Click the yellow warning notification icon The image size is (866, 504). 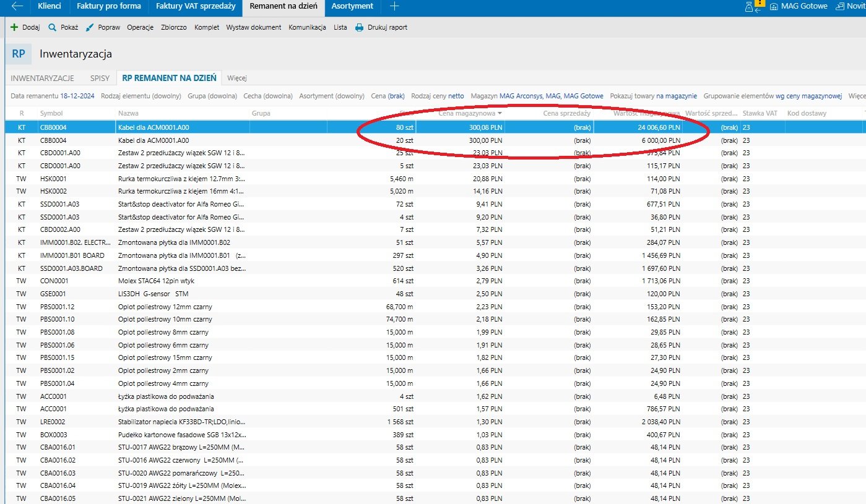point(760,4)
